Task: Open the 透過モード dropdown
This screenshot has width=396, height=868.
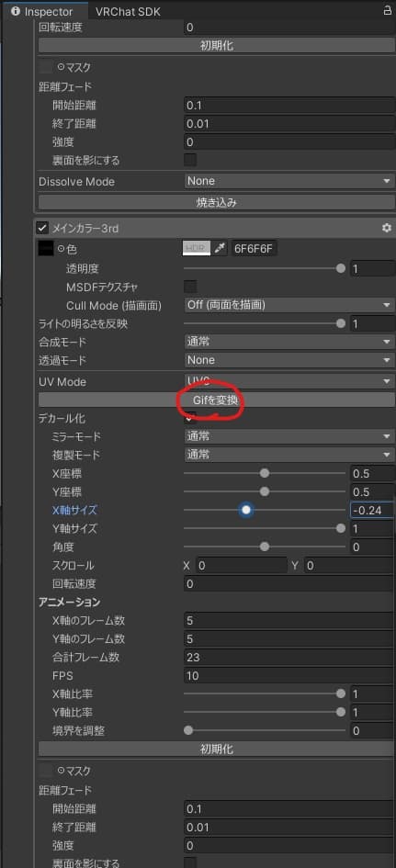Action: (x=289, y=360)
